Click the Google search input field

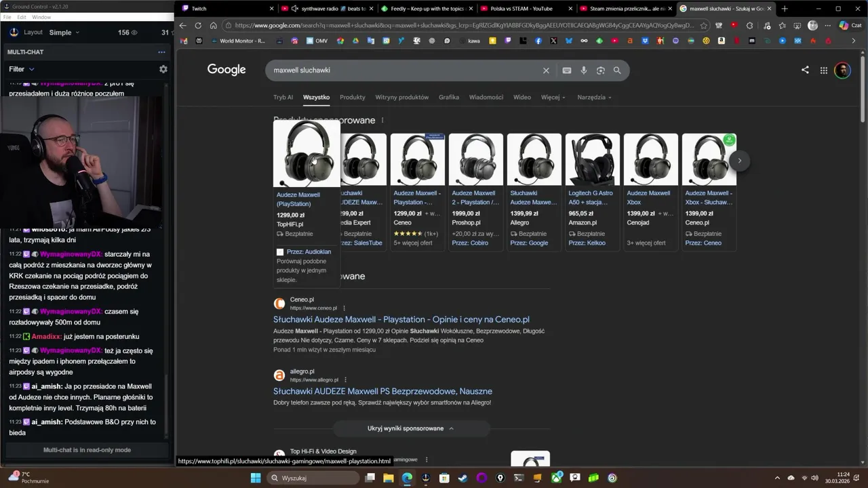404,70
